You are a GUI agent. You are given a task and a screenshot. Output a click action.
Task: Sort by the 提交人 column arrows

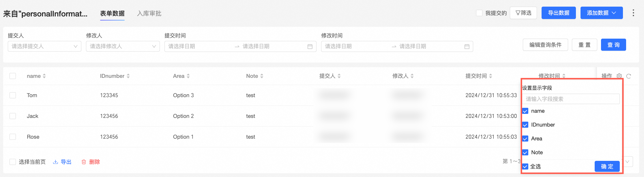click(339, 76)
